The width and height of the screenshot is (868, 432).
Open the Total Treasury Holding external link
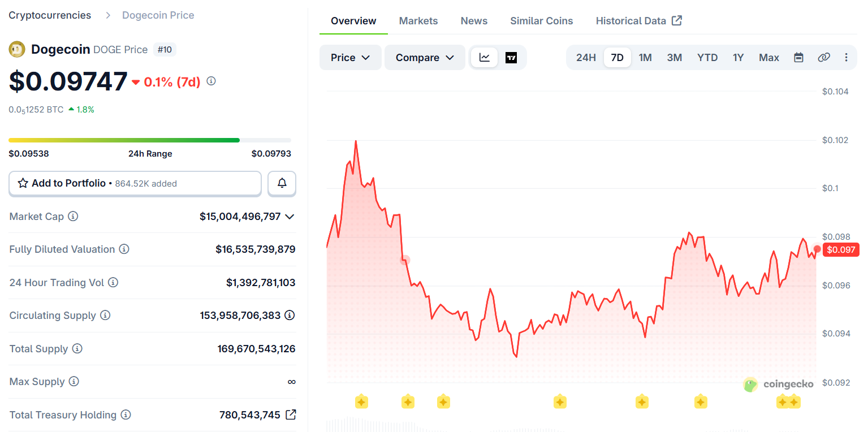coord(290,414)
